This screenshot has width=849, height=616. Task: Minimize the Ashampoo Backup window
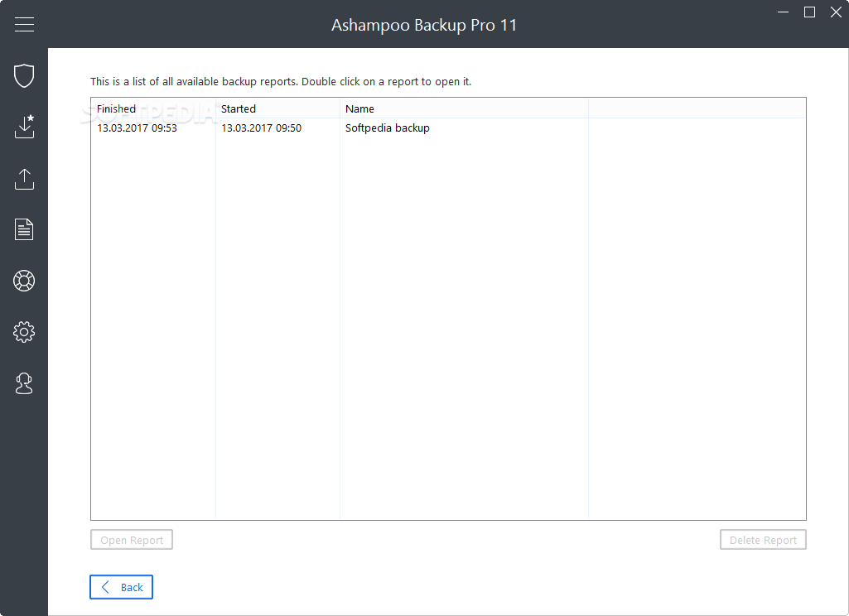(x=783, y=12)
